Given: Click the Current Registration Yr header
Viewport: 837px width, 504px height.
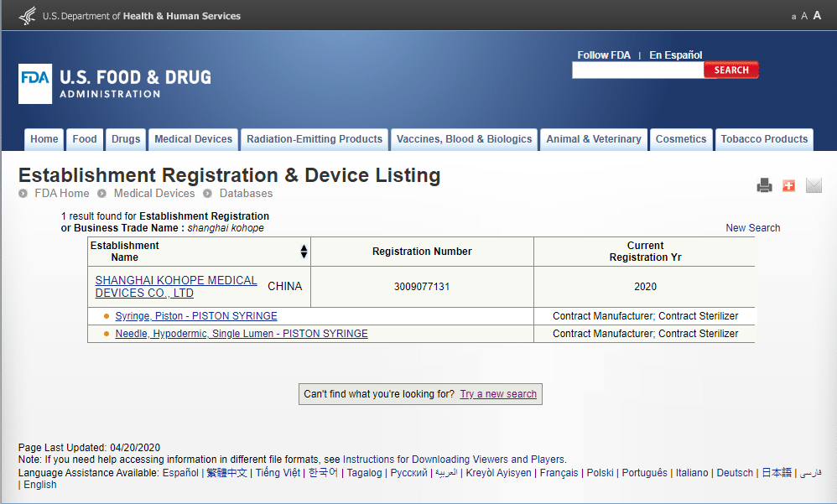Looking at the screenshot, I should [x=645, y=252].
